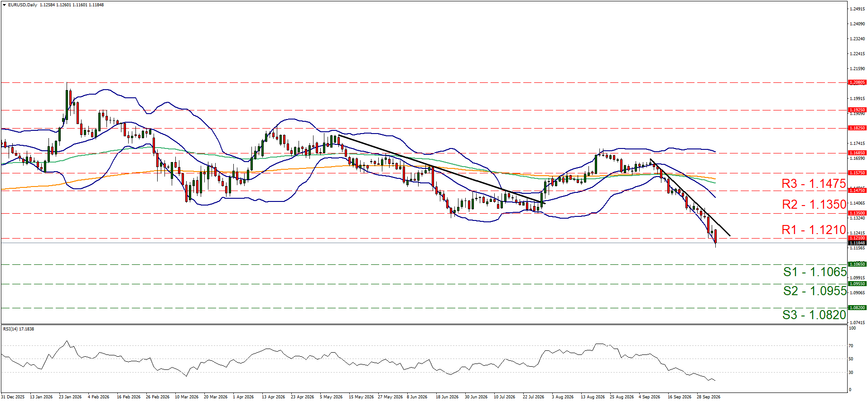The image size is (868, 402).
Task: Click the 4 Sep 2026 date label
Action: pos(649,397)
